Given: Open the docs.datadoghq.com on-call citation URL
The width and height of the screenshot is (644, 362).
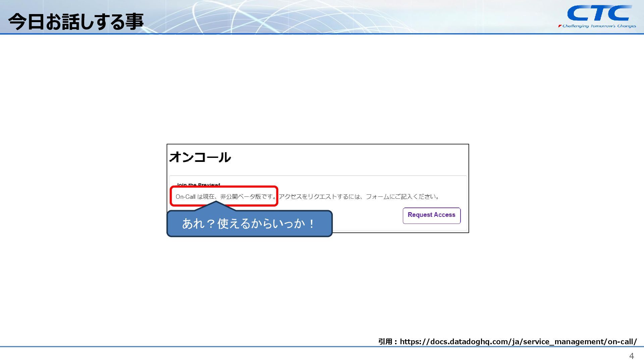Looking at the screenshot, I should pyautogui.click(x=518, y=342).
